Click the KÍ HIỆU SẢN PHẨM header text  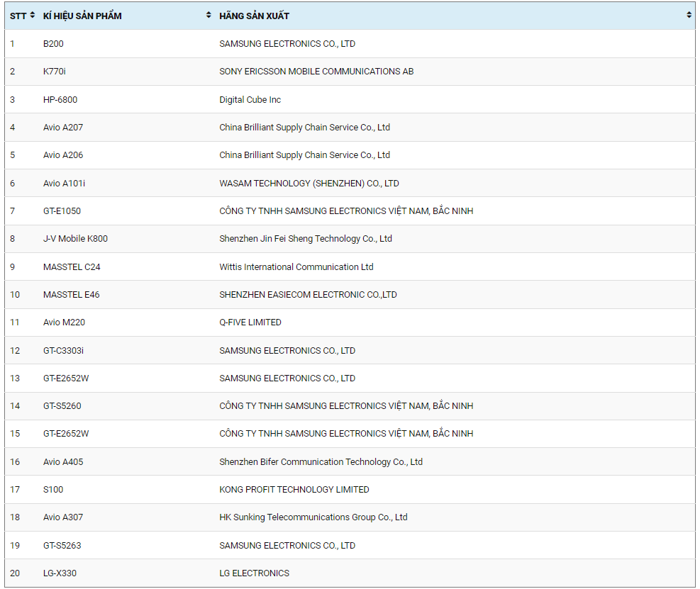click(x=82, y=16)
